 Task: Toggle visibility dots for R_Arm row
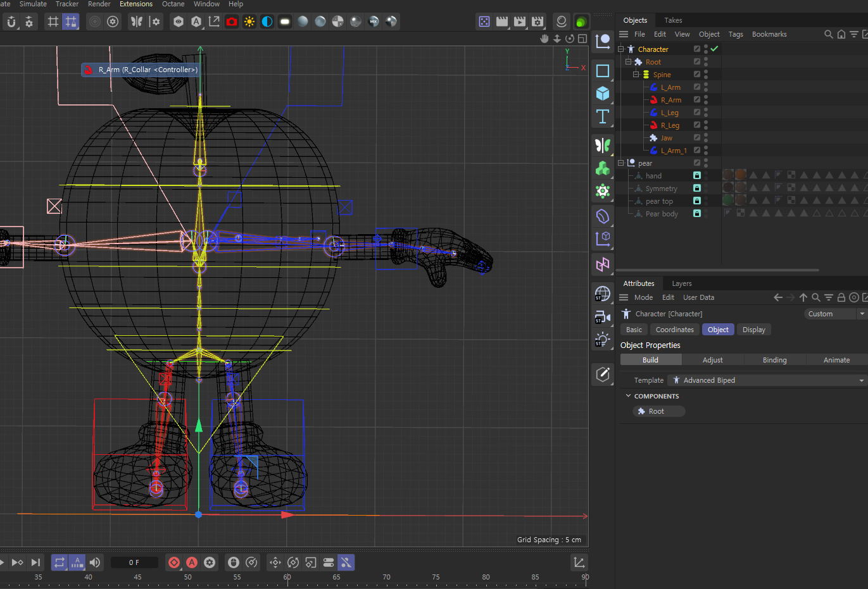pos(706,100)
